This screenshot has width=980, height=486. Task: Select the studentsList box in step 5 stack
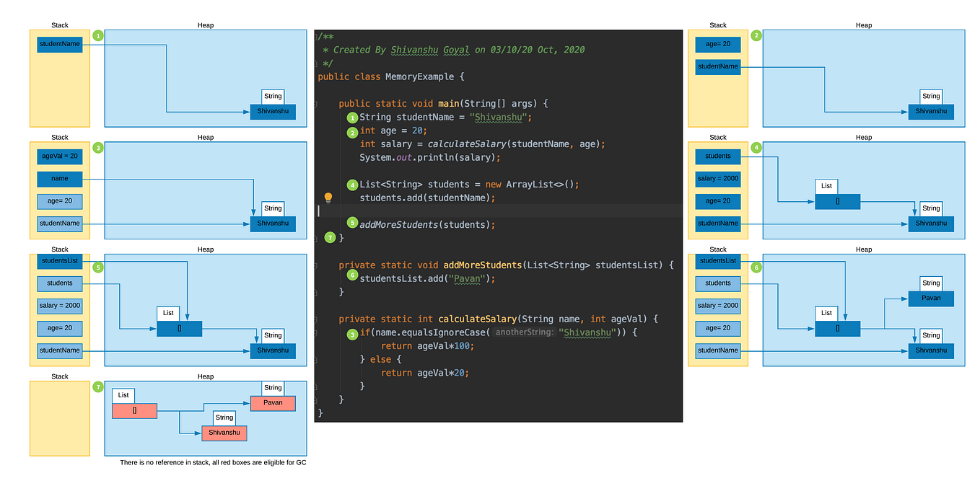click(59, 260)
